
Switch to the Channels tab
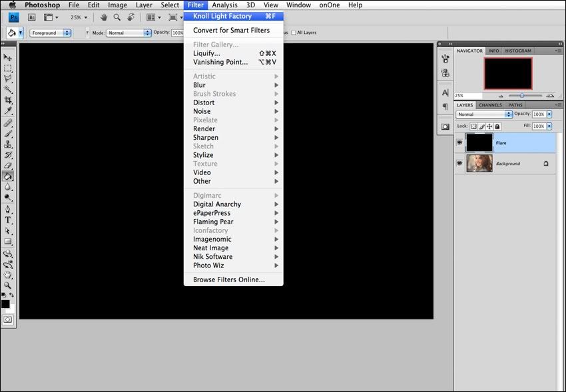[490, 105]
